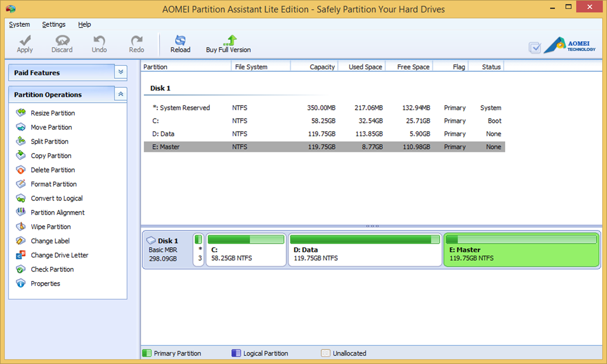This screenshot has height=364, width=607.
Task: Click the Wipe Partition icon
Action: tap(21, 226)
